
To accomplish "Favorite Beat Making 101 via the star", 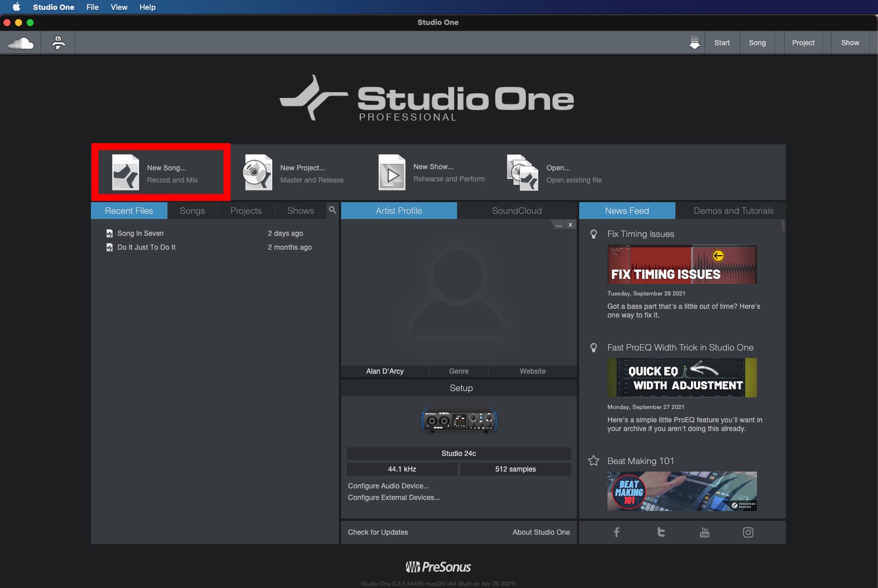I will 593,460.
